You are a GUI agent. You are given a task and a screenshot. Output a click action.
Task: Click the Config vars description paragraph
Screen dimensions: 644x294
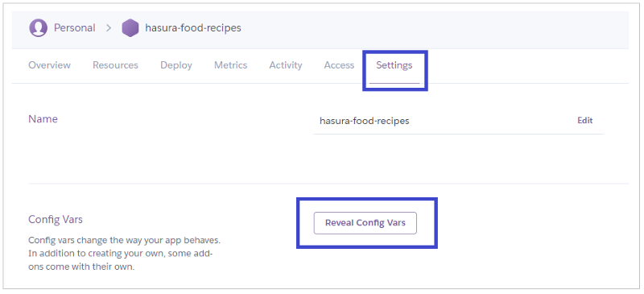click(x=127, y=253)
